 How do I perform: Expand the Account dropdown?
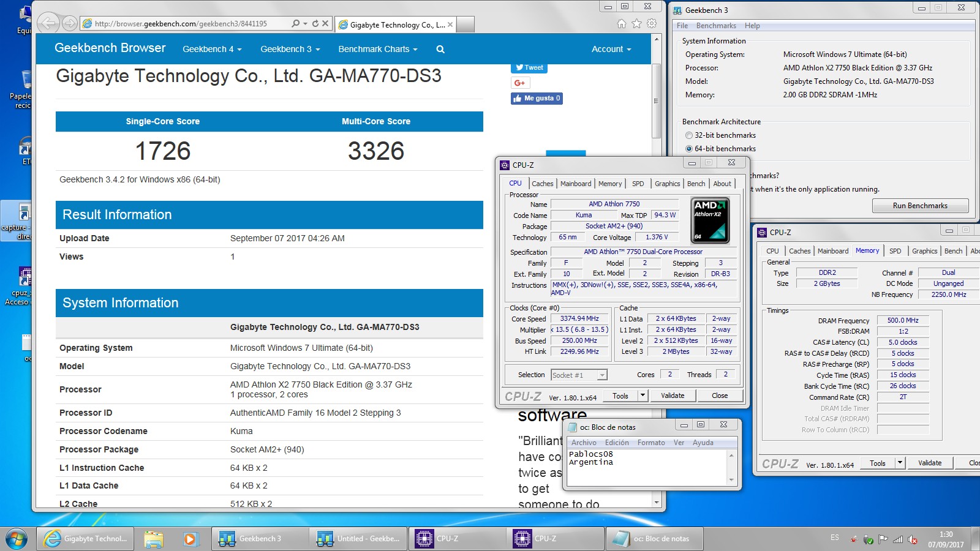pos(611,49)
